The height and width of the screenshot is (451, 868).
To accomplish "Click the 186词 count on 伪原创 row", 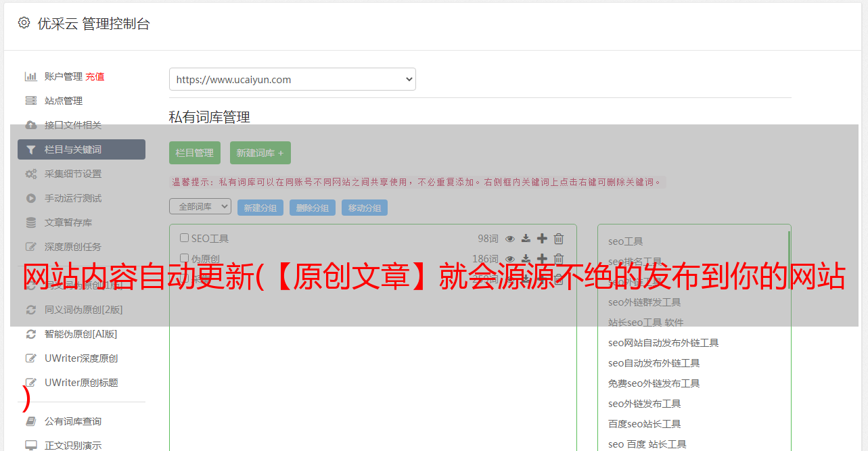I will pyautogui.click(x=485, y=259).
